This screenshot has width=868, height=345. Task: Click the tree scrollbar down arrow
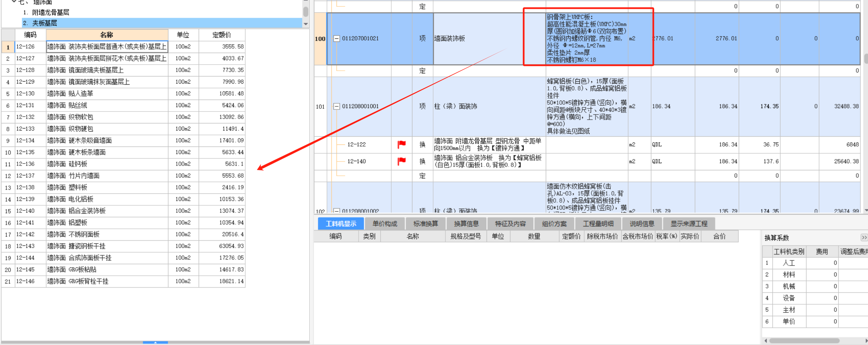[x=306, y=24]
